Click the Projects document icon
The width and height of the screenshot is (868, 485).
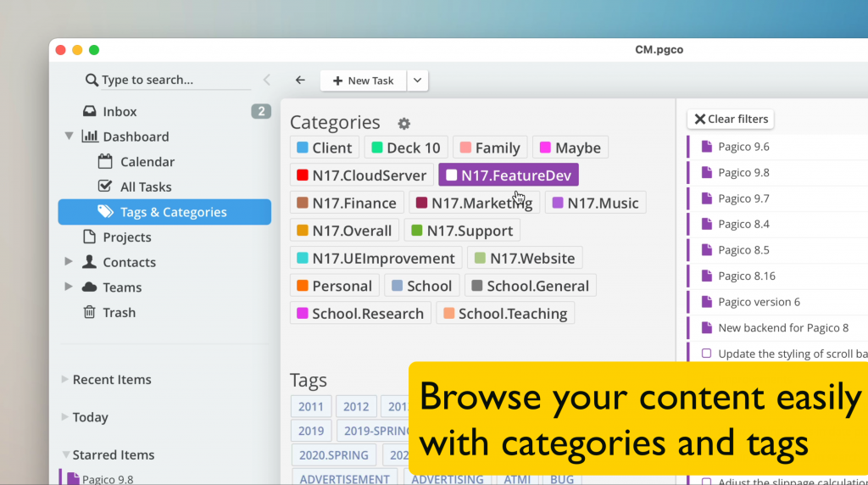[x=89, y=237]
